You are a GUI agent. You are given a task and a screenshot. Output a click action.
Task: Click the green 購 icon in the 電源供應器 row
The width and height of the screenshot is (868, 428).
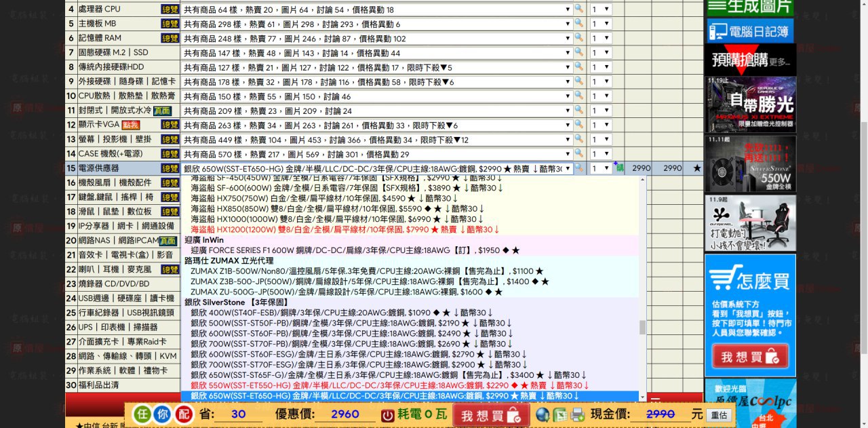(619, 168)
